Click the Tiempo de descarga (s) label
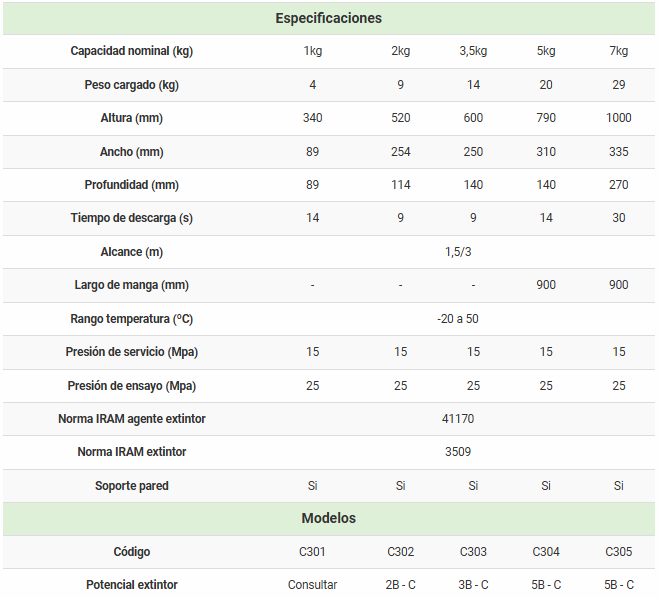The image size is (660, 598). tap(131, 218)
